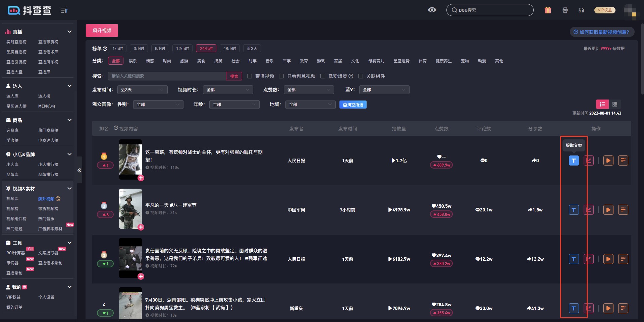Click the orange details list icon in third row

click(623, 259)
